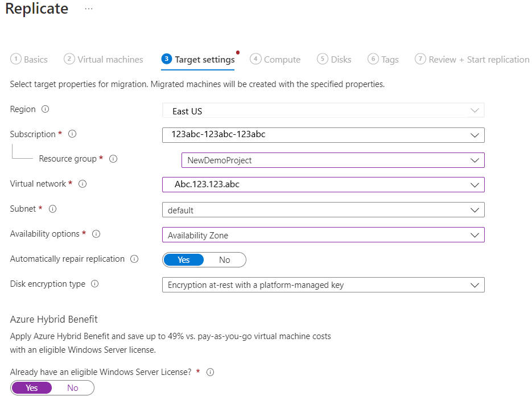
Task: Go to the Disks step
Action: click(334, 59)
